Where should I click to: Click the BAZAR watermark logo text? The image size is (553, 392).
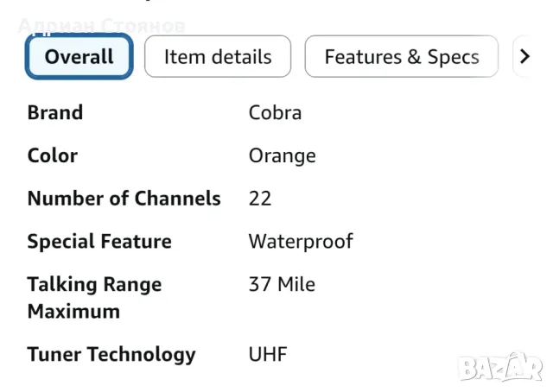pos(501,369)
